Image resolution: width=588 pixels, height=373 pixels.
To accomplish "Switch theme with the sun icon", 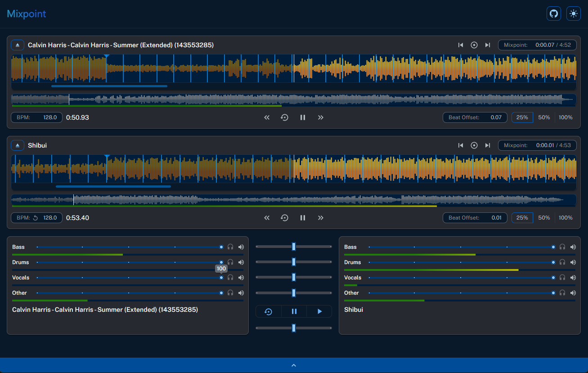I will [x=573, y=13].
